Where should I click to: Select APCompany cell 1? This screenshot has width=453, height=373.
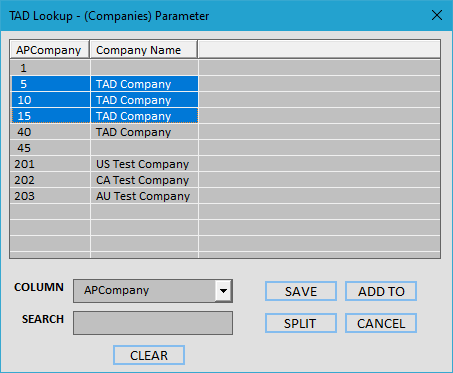click(x=50, y=68)
